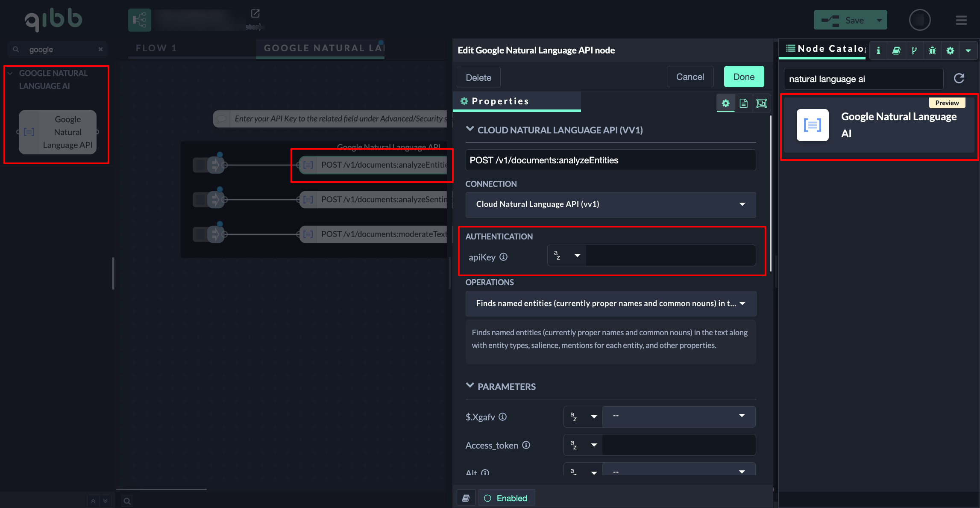Select the Node Catalog sidebar tab

[824, 49]
